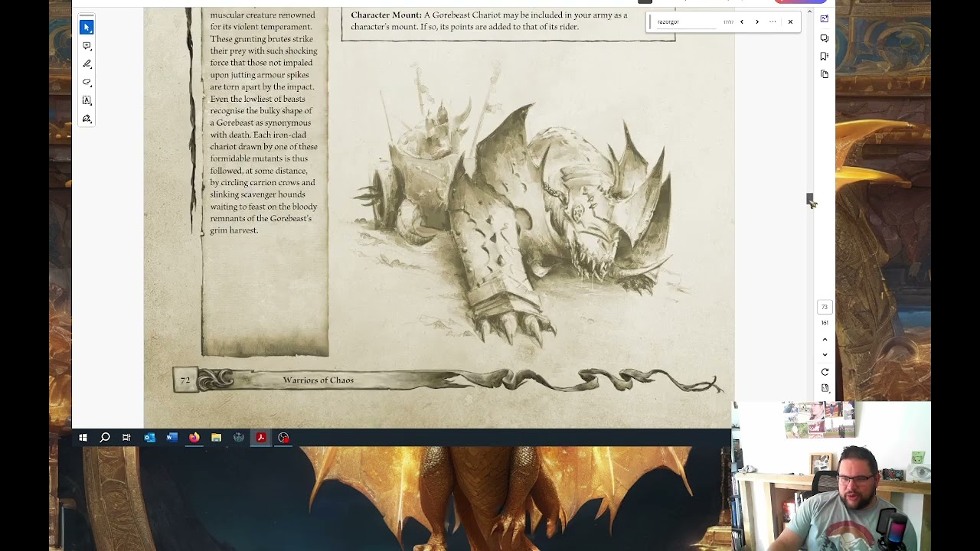The height and width of the screenshot is (551, 980).
Task: Choose the Add text box tool
Action: point(87,100)
